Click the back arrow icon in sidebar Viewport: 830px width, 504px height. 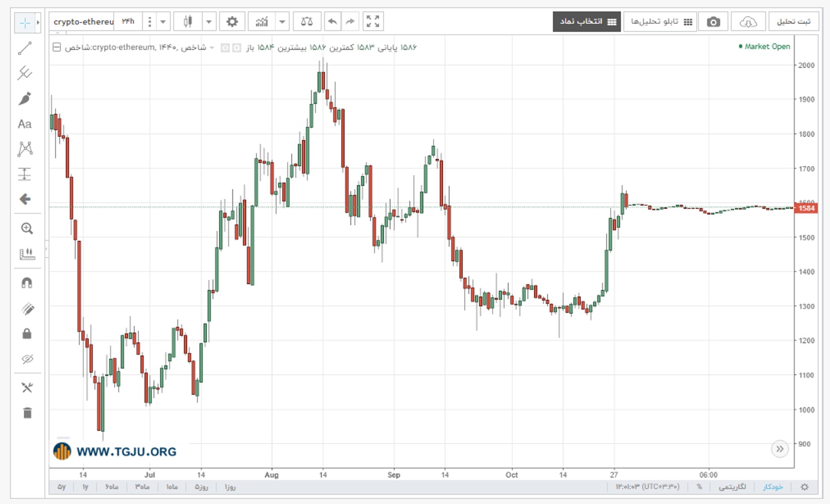[25, 199]
